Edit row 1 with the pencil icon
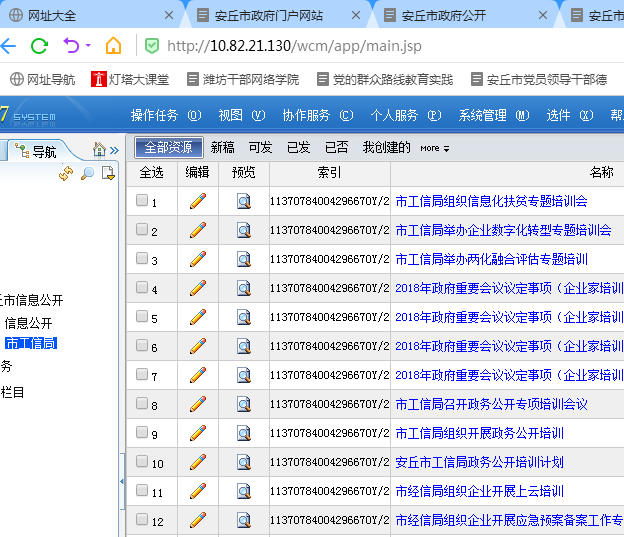Screen dimensions: 624x537 (198, 201)
